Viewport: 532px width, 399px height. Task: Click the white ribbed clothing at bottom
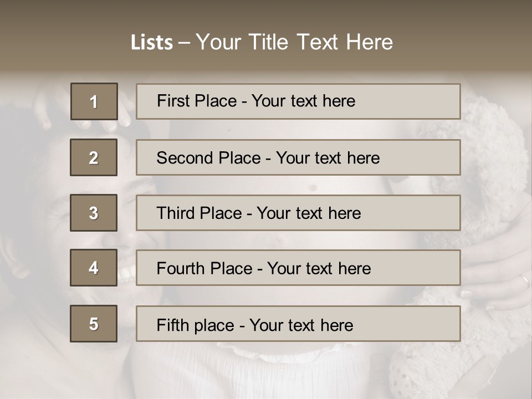point(249,371)
